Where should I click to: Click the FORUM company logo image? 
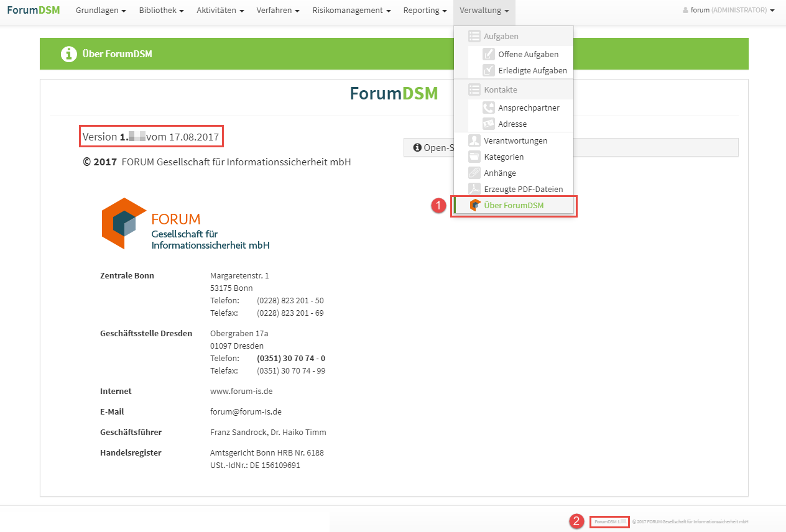click(185, 224)
